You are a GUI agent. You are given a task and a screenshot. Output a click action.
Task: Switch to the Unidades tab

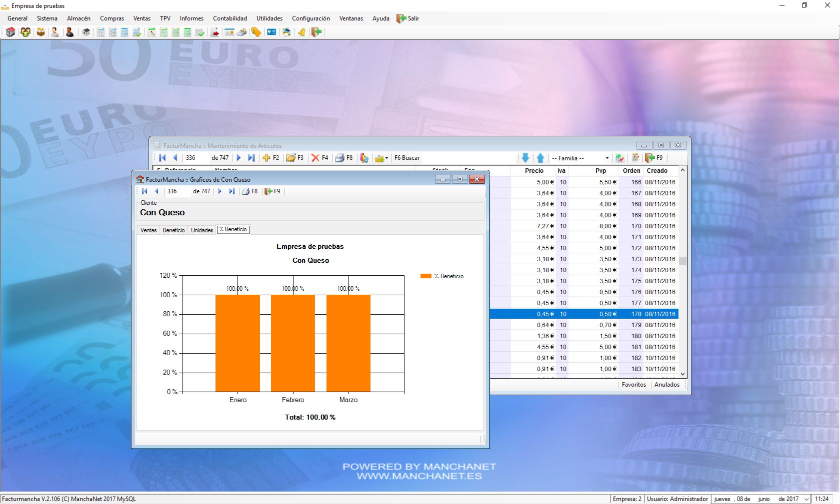[x=202, y=230]
